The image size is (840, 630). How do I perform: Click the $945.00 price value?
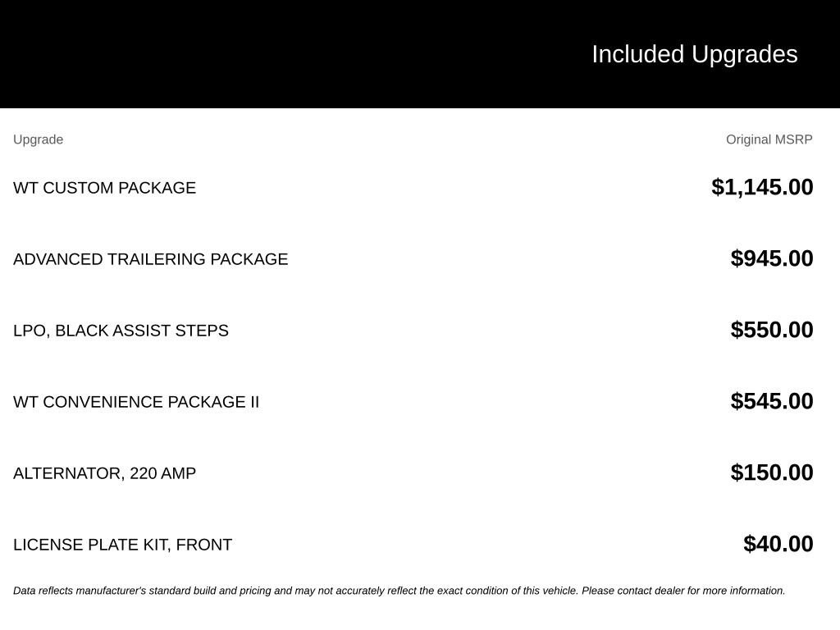(772, 258)
